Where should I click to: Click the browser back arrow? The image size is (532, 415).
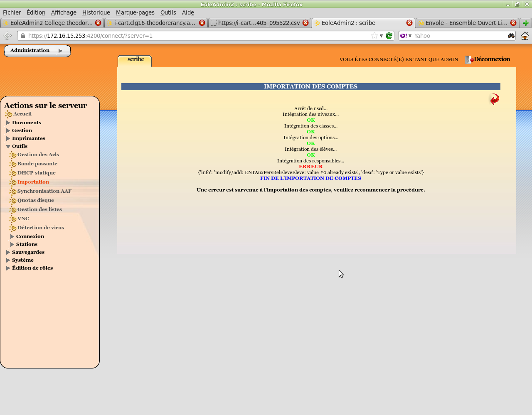[x=7, y=36]
